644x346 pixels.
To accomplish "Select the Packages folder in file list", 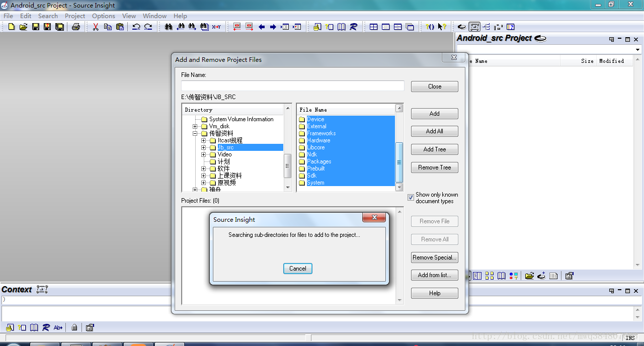I will click(x=319, y=161).
